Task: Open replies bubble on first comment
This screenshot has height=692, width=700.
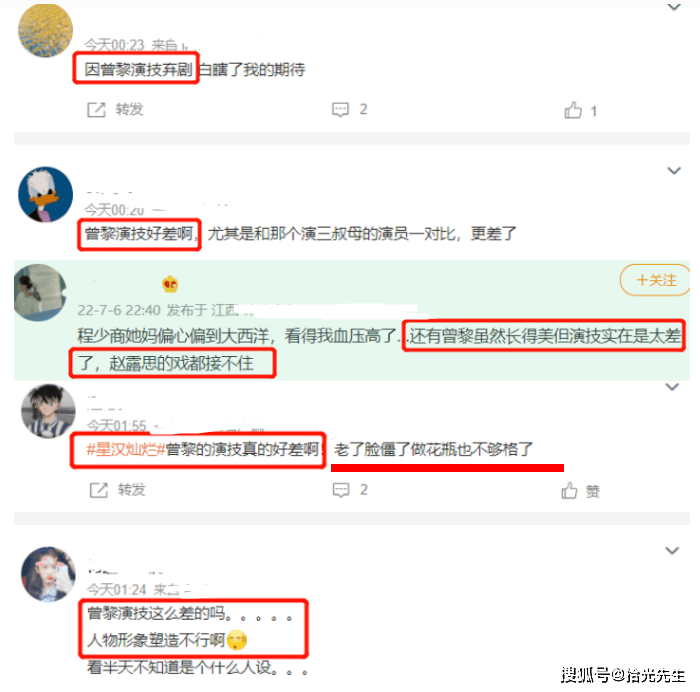Action: click(340, 109)
